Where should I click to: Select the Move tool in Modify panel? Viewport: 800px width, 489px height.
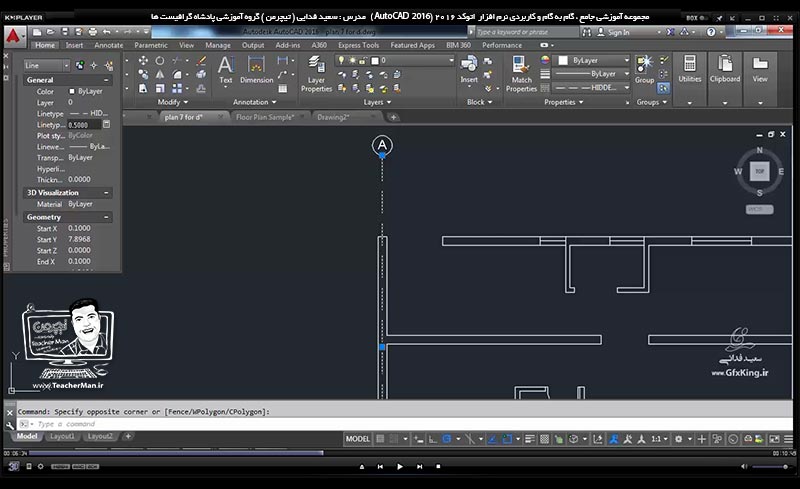pyautogui.click(x=143, y=61)
